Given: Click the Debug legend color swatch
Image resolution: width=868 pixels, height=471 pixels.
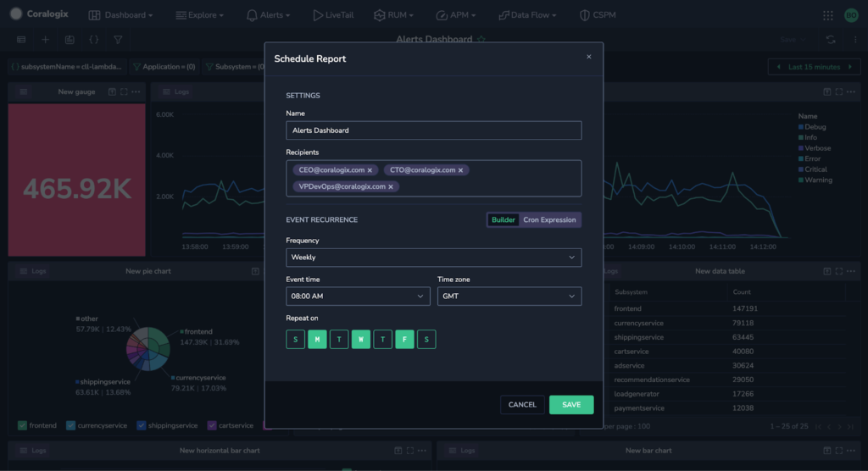Looking at the screenshot, I should pos(800,127).
